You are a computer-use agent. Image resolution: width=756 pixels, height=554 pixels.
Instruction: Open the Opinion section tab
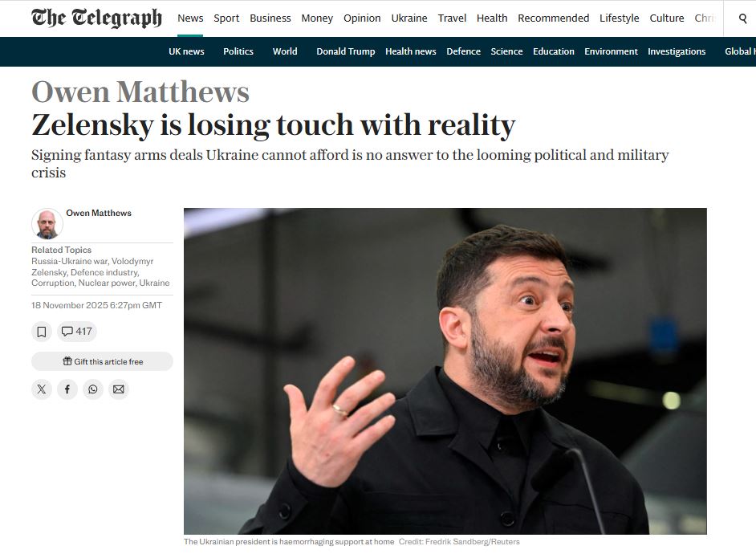click(362, 18)
